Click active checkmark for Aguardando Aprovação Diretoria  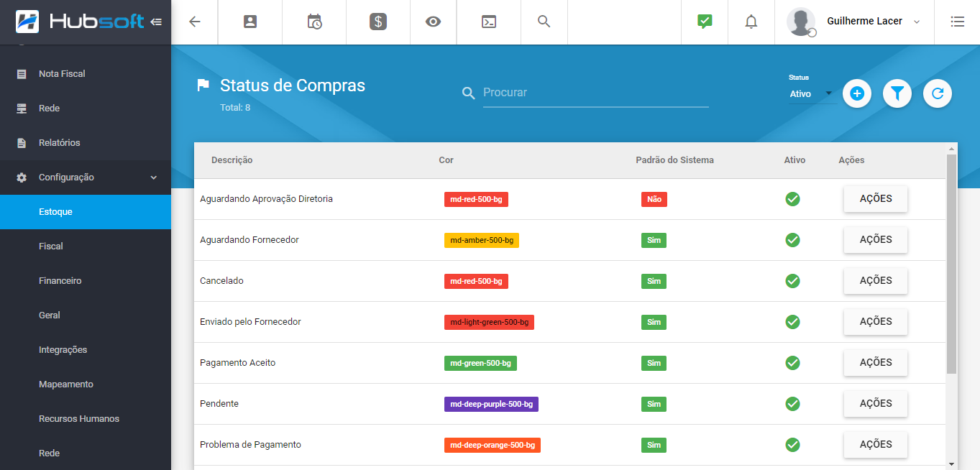tap(793, 199)
